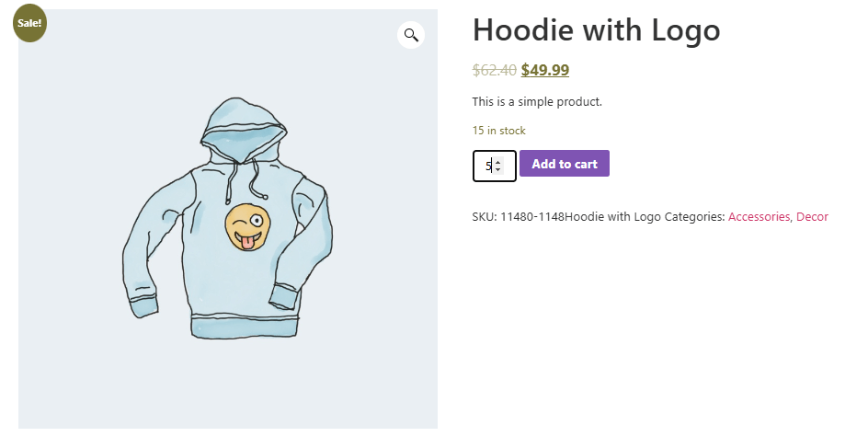Open the Accessories category link
Screen dimensions: 868x448
click(x=759, y=217)
